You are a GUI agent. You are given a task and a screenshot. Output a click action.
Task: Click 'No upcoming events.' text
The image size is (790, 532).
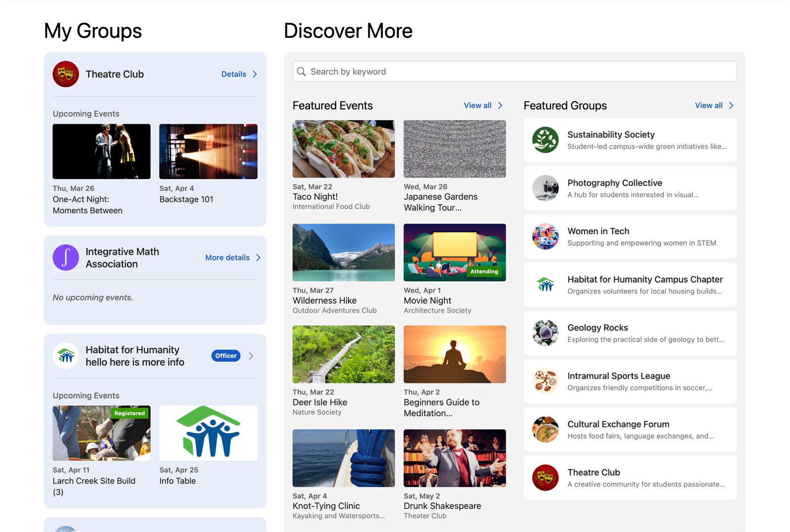tap(93, 298)
